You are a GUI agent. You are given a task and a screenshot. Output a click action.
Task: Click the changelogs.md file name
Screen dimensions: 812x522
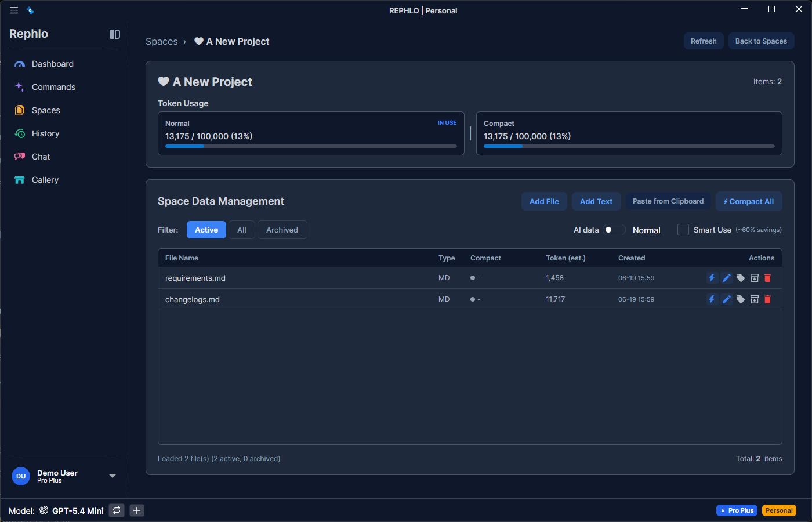tap(193, 299)
